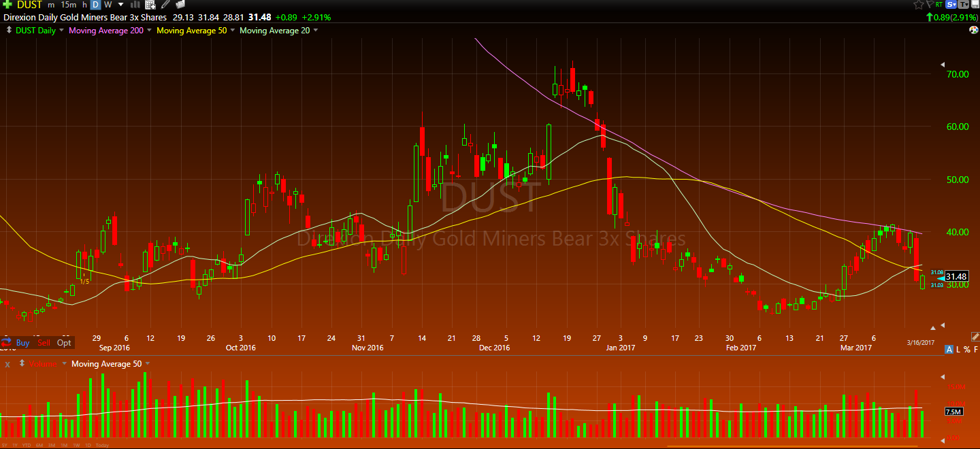Image resolution: width=980 pixels, height=449 pixels.
Task: Click the save icon at top right
Action: pyautogui.click(x=975, y=4)
